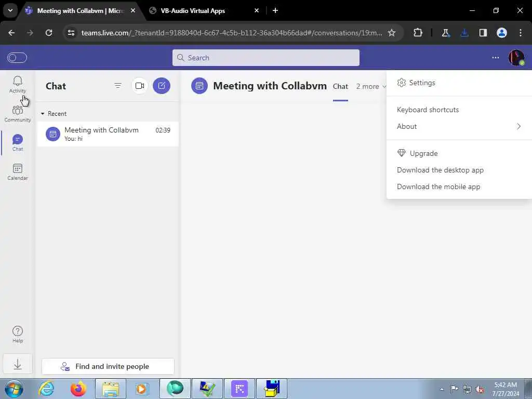The width and height of the screenshot is (532, 399).
Task: Open the Activity bell in the sidebar
Action: (17, 84)
